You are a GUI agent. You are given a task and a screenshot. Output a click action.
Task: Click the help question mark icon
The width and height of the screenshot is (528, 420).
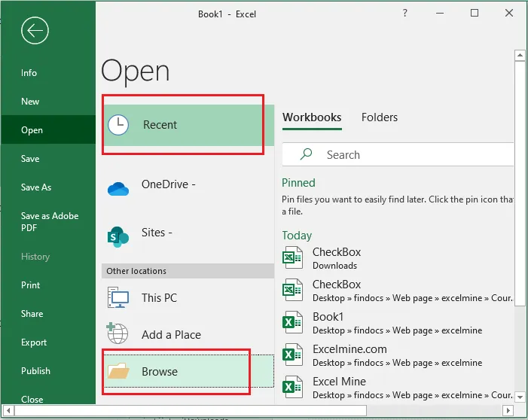(x=404, y=13)
